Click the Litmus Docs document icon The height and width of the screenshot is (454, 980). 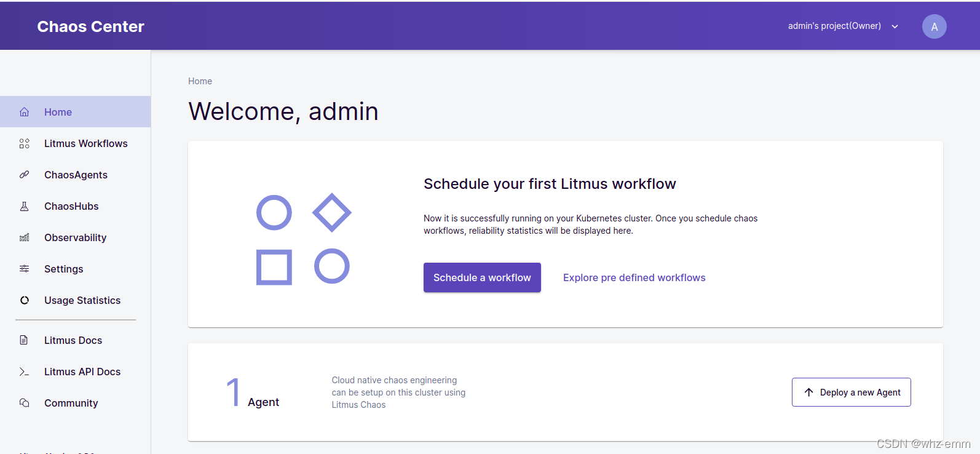(25, 340)
